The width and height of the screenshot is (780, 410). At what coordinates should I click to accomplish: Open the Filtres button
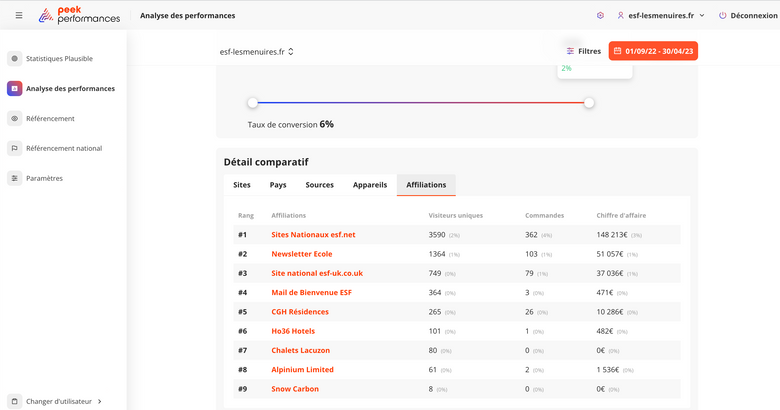point(584,51)
